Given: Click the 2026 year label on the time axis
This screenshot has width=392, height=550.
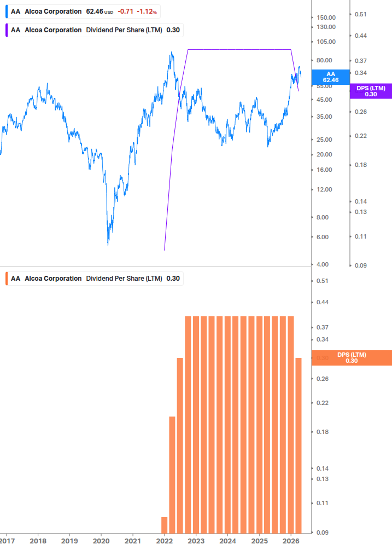Looking at the screenshot, I should (x=291, y=541).
